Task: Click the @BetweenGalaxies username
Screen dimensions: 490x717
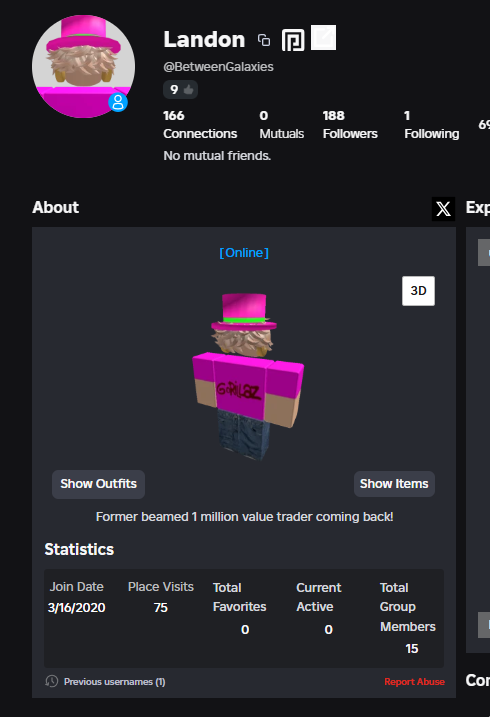Action: click(218, 67)
